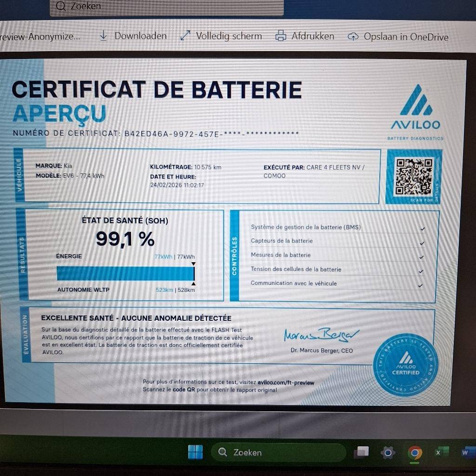The width and height of the screenshot is (476, 476).
Task: Click the checkmark for Système de gestion (BMS)
Action: coord(422,229)
